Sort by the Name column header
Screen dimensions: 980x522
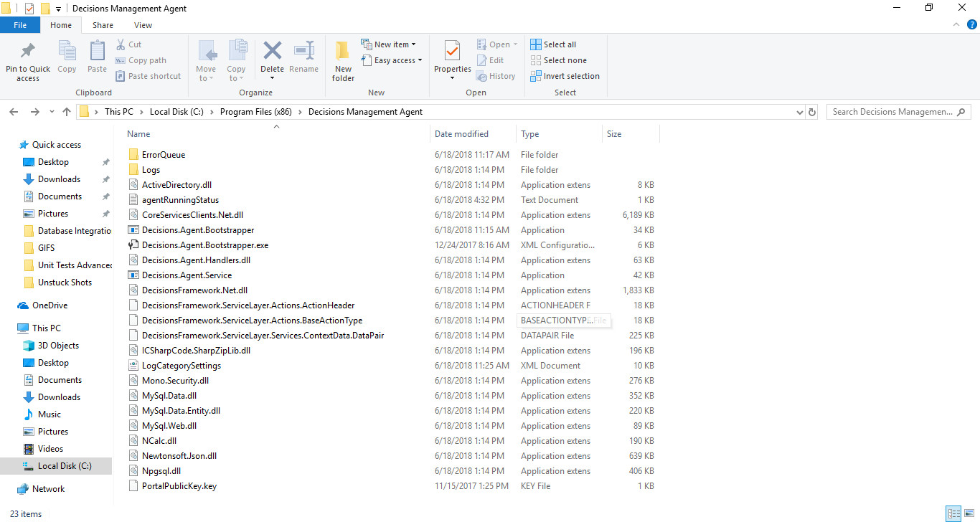point(138,134)
